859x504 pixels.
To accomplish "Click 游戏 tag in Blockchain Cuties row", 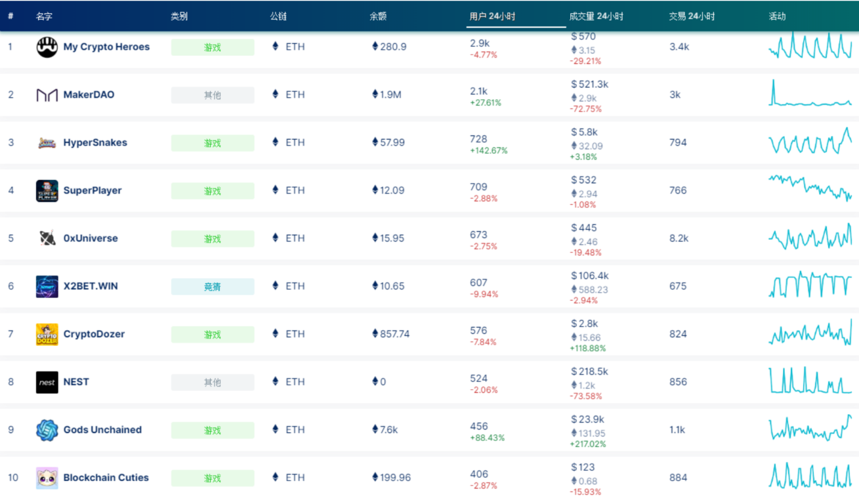I will [x=213, y=478].
